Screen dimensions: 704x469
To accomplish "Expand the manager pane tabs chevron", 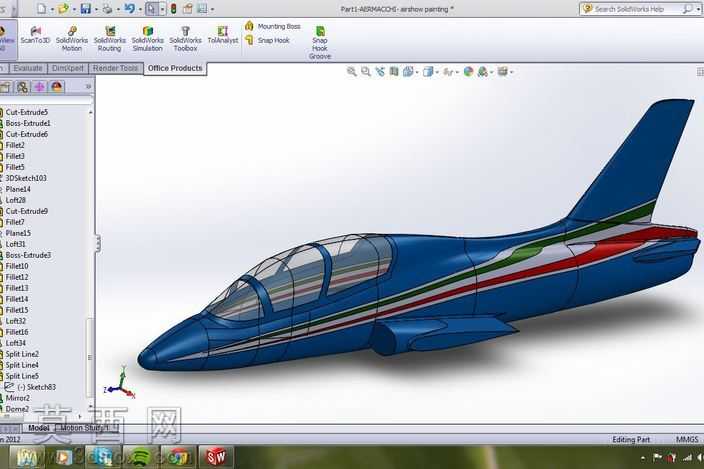I will click(88, 87).
